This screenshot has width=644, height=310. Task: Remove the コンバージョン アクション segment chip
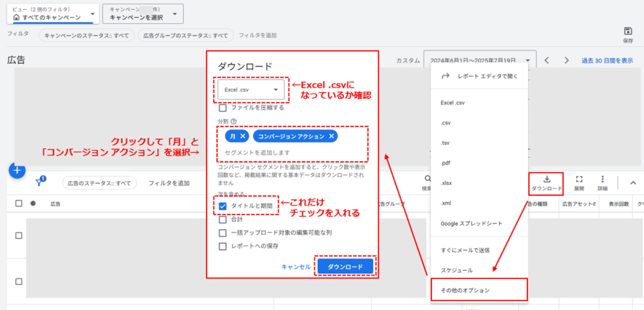tap(331, 136)
